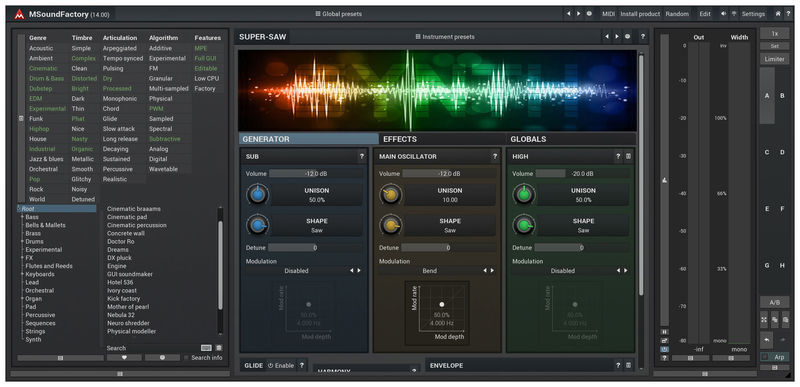Image resolution: width=800 pixels, height=387 pixels.
Task: Open help for MAIN OSCILLATOR section
Action: click(494, 157)
